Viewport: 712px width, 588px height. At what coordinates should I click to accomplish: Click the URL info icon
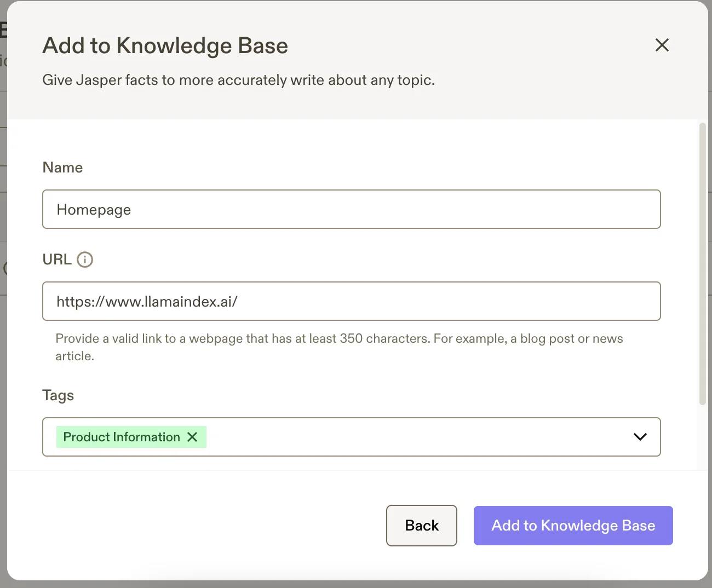point(85,260)
